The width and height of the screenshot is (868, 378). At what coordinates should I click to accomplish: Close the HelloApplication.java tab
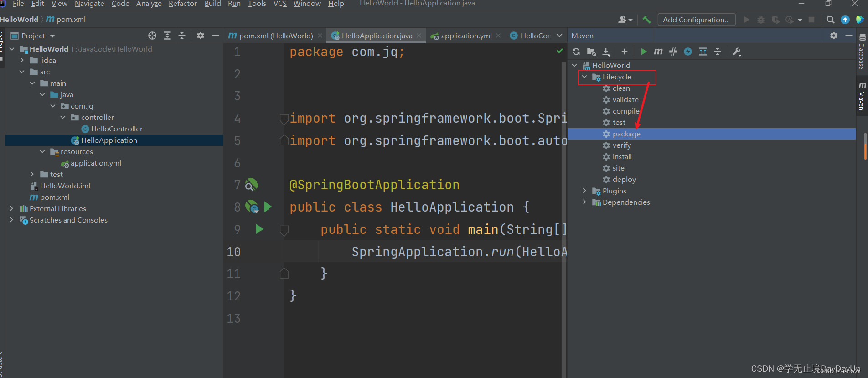point(419,36)
